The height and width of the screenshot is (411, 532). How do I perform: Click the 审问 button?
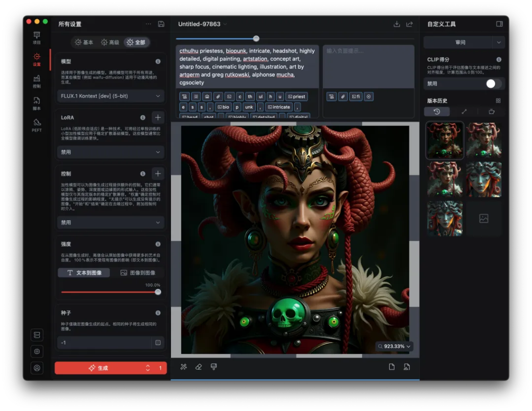(458, 43)
